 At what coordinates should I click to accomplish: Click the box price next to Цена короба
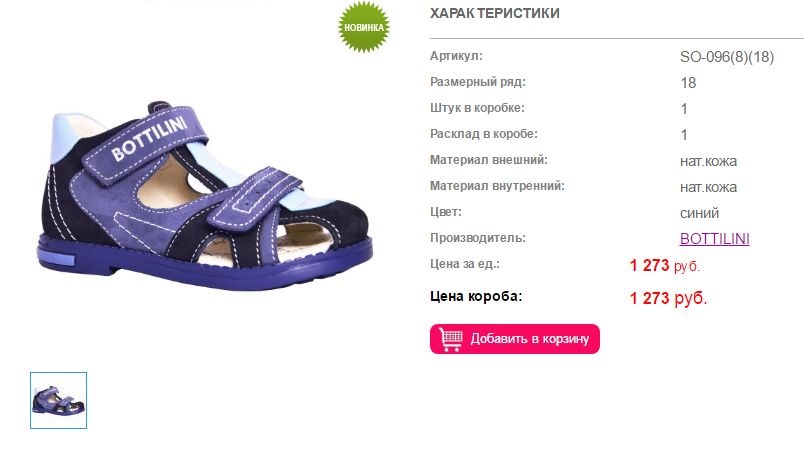(x=668, y=298)
